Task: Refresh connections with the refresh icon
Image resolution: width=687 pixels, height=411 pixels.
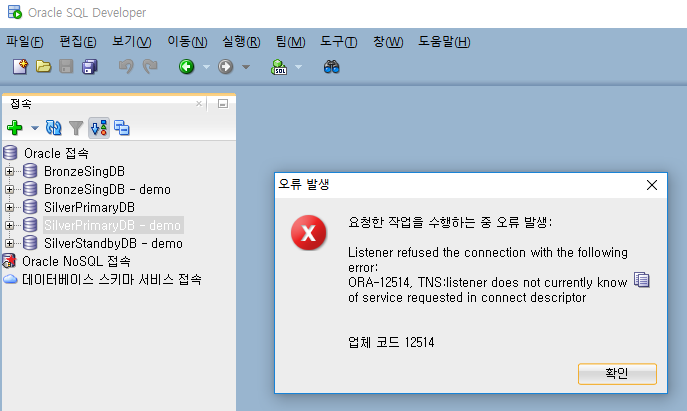Action: [x=53, y=128]
